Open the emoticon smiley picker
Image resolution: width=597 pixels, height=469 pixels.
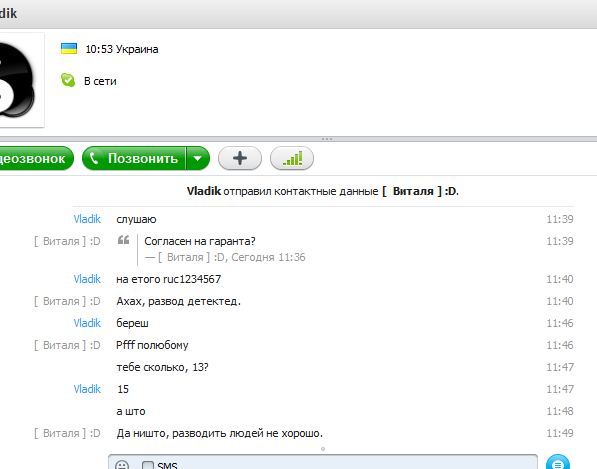click(122, 465)
